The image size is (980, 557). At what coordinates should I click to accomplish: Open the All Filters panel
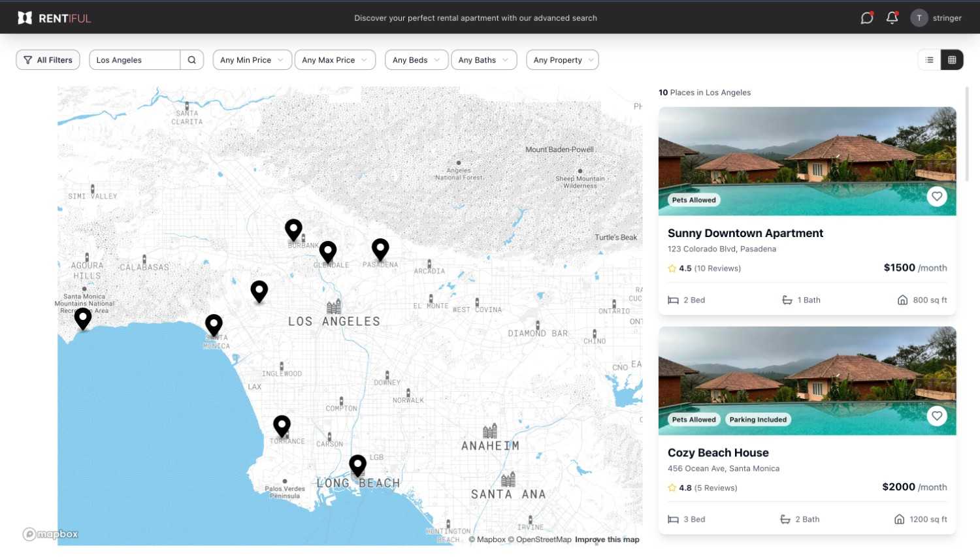click(48, 60)
